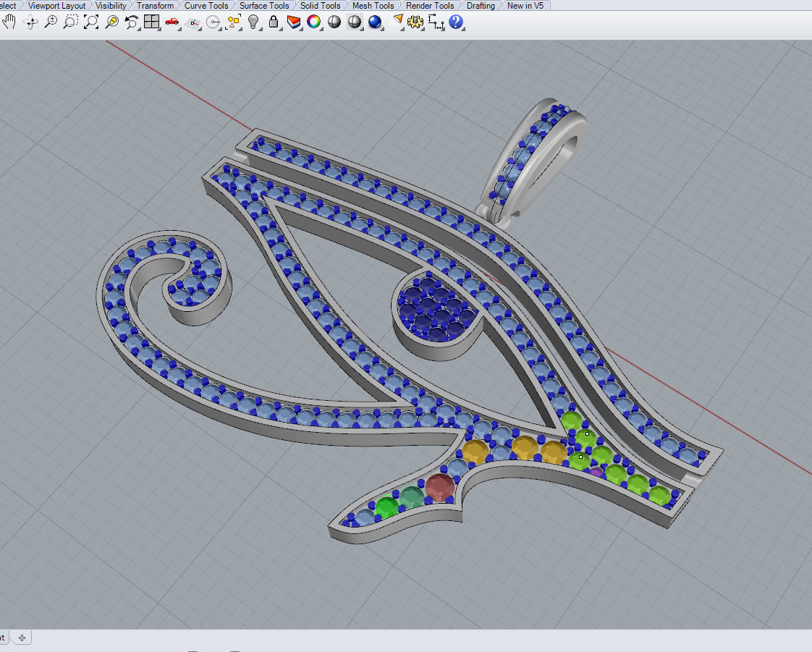Click the lightbulb Hide objects icon
Viewport: 812px width, 652px height.
253,22
